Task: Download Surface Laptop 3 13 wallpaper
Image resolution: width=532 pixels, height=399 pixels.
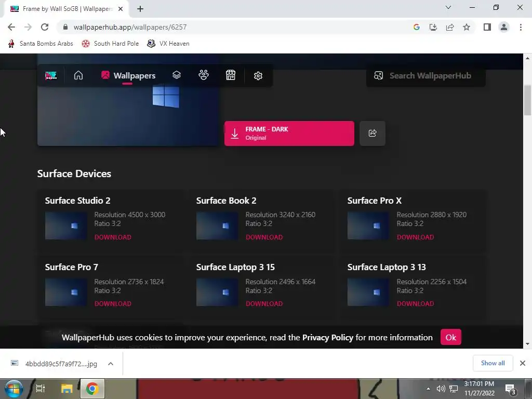Action: [415, 303]
